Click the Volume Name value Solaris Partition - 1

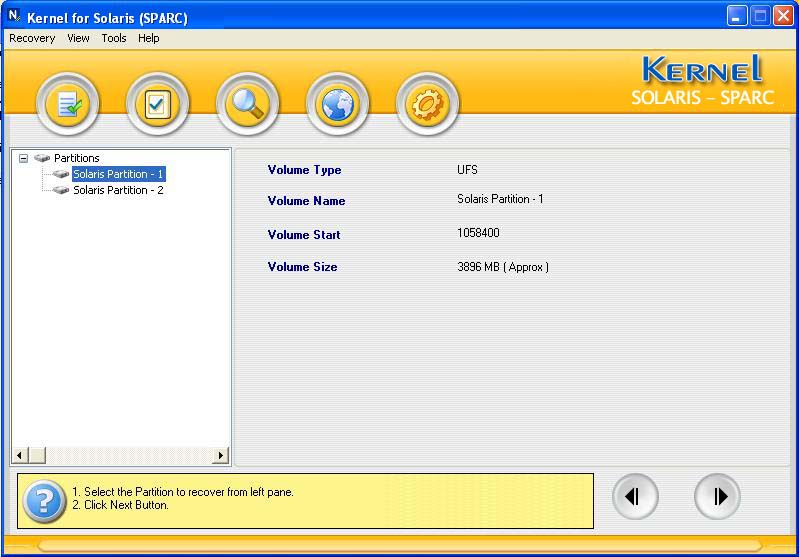point(500,199)
